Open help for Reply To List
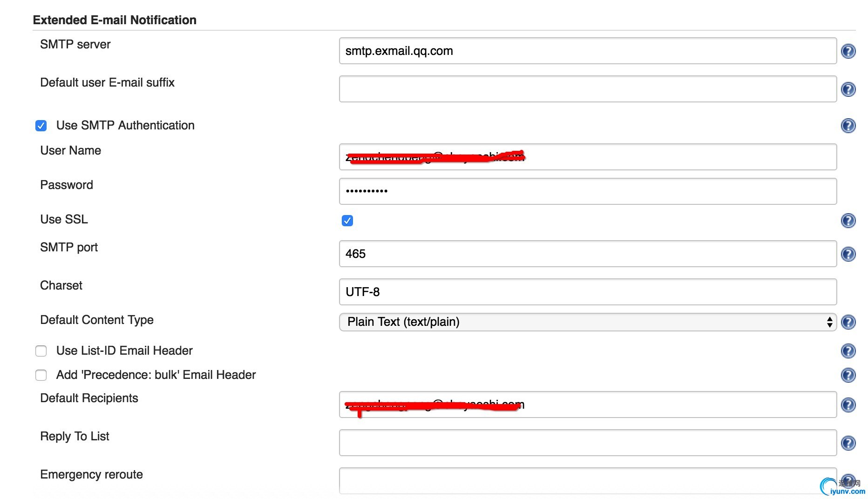 click(x=848, y=443)
